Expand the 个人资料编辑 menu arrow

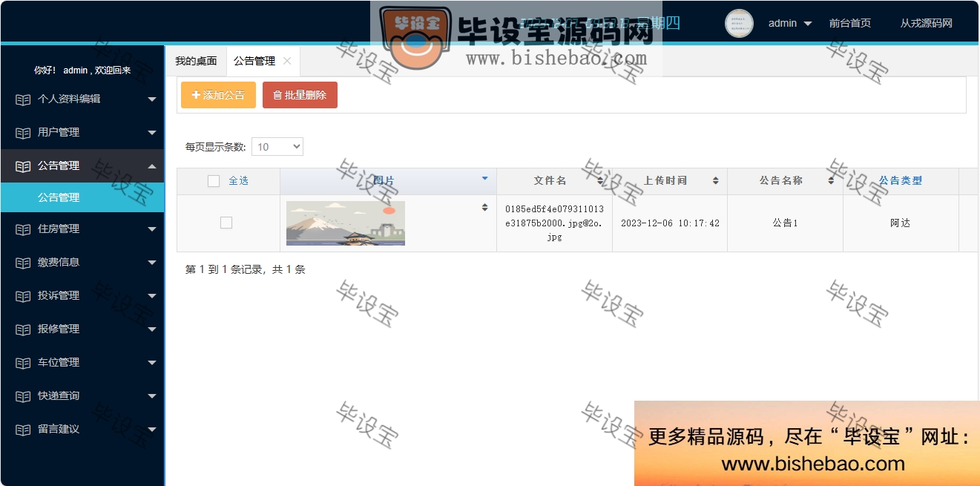[152, 99]
